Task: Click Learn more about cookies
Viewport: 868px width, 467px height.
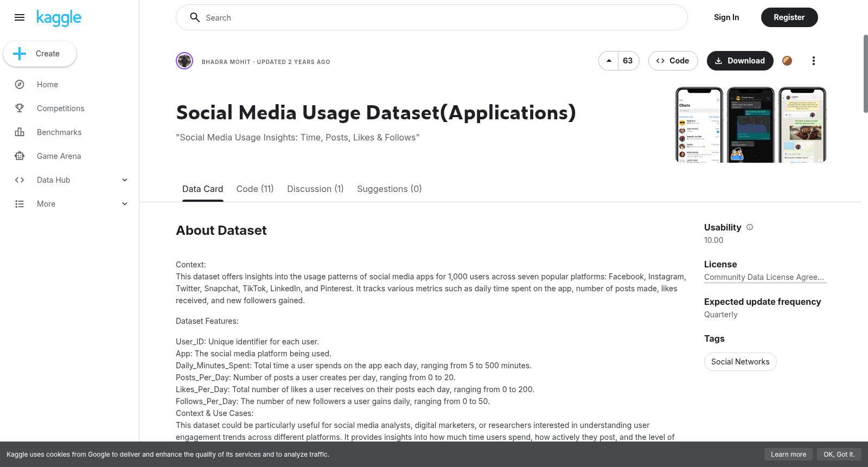Action: pyautogui.click(x=789, y=455)
